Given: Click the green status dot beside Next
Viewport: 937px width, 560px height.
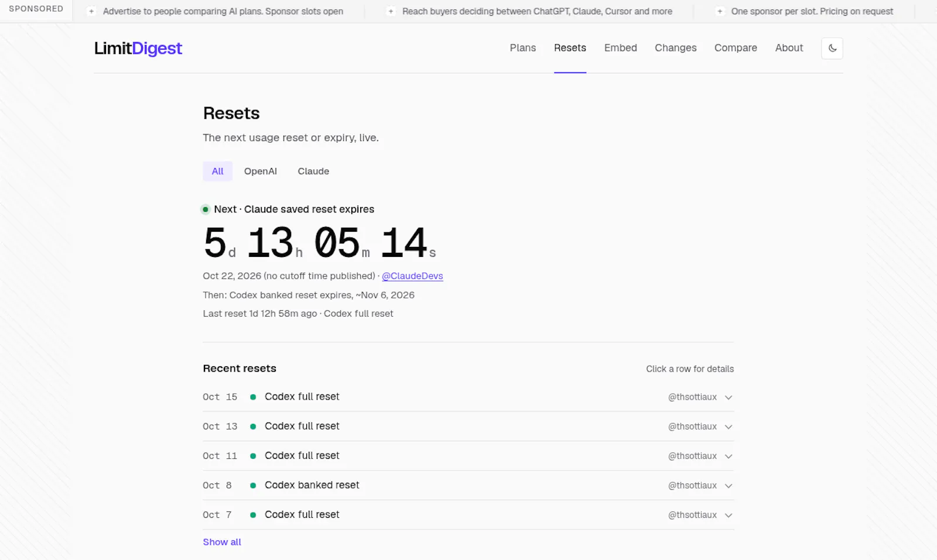Looking at the screenshot, I should click(206, 209).
